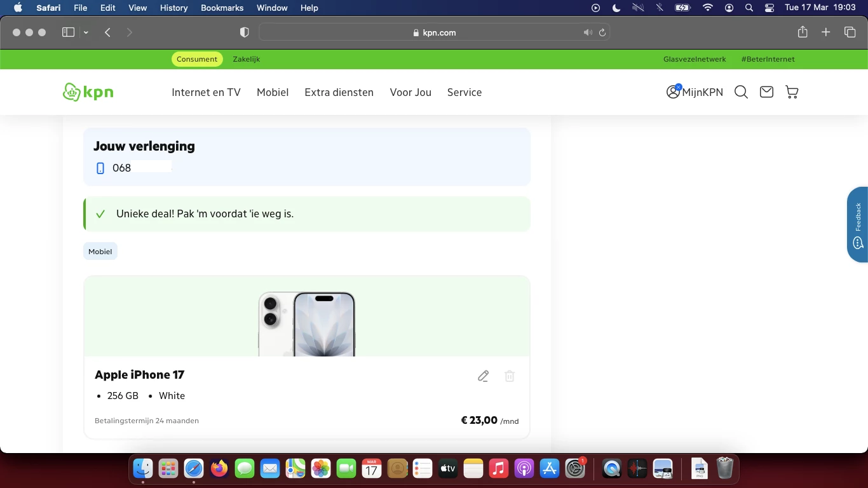Open the muted sound menu bar icon
Viewport: 868px width, 488px height.
638,8
